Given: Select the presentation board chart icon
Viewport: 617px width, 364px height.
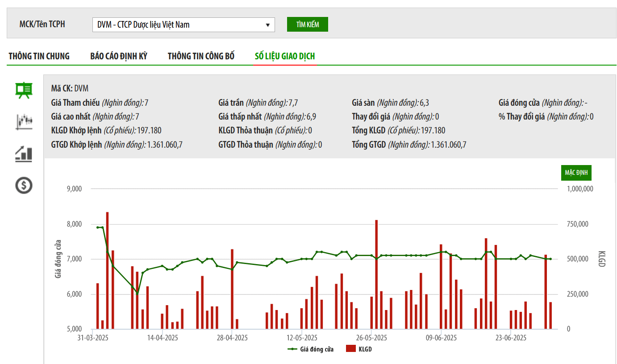Looking at the screenshot, I should pos(24,90).
